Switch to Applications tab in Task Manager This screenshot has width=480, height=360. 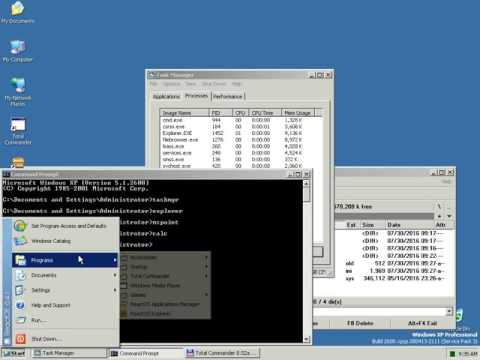click(166, 96)
